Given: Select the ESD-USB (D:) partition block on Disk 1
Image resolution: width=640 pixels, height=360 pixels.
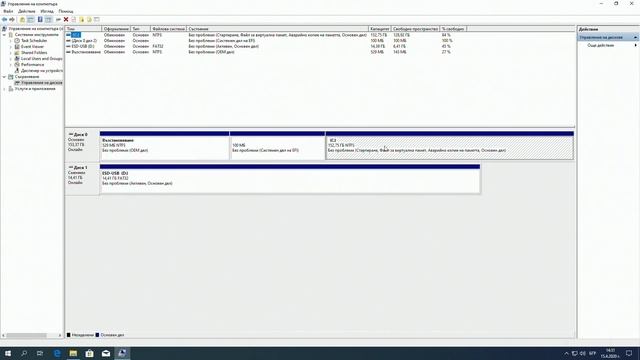Looking at the screenshot, I should coord(290,179).
